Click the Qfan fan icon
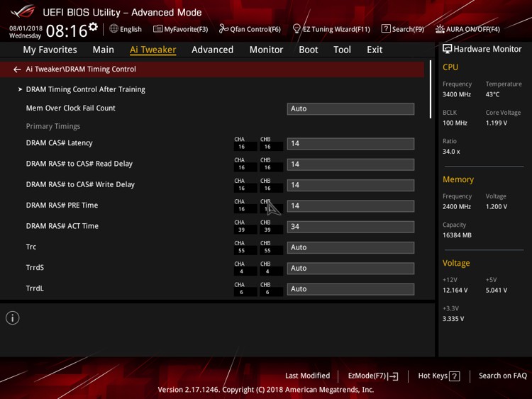This screenshot has height=399, width=532. 223,29
